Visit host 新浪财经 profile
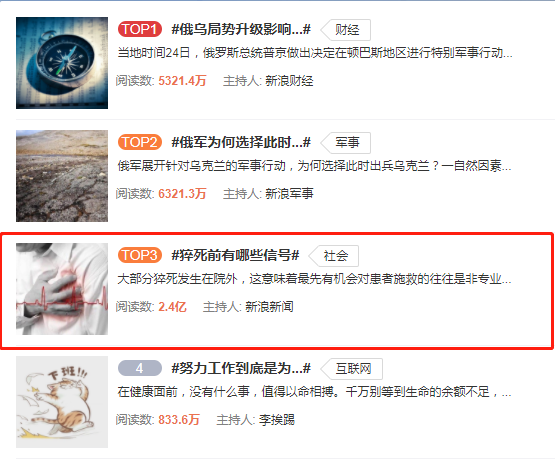This screenshot has height=459, width=555. click(x=289, y=81)
